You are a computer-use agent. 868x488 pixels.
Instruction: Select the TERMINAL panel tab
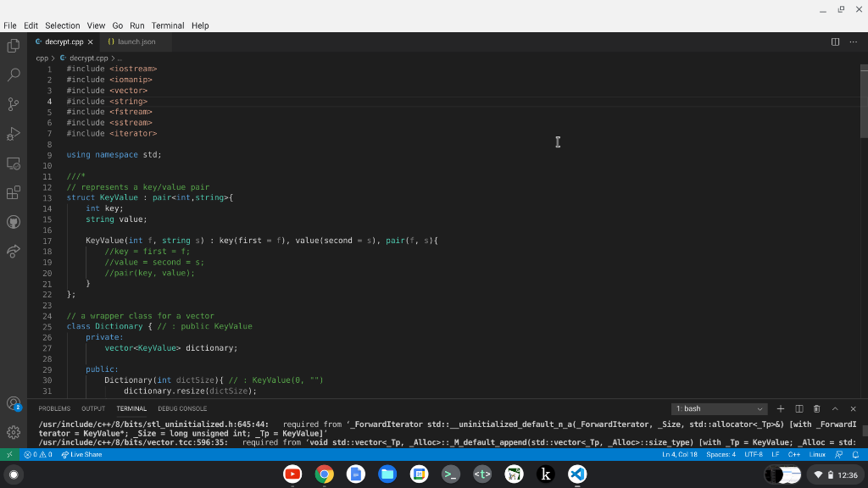click(x=131, y=409)
